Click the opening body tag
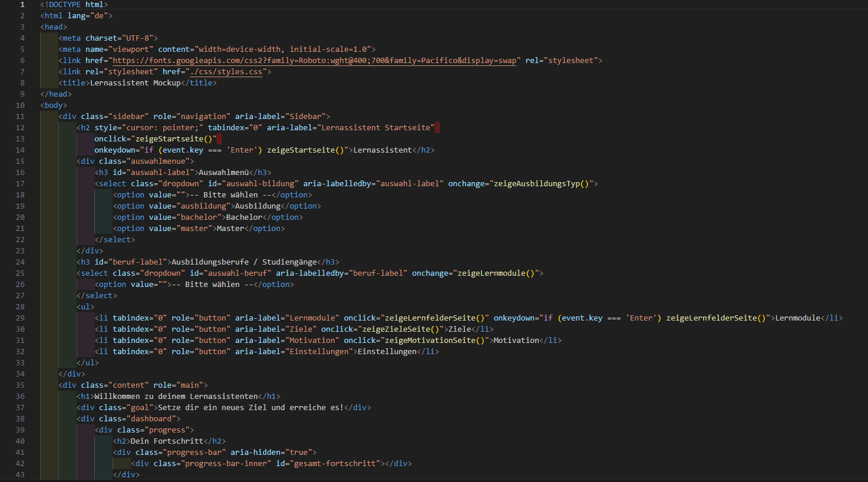Screen dimensions: 868x482 click(54, 105)
